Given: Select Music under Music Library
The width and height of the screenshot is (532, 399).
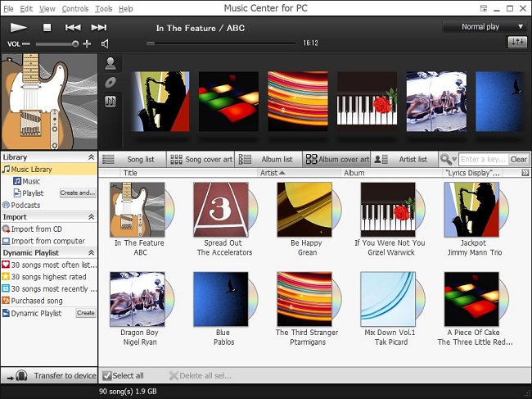Looking at the screenshot, I should click(27, 181).
